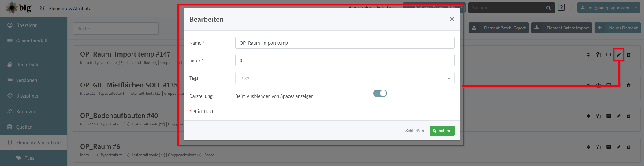The height and width of the screenshot is (166, 644).
Task: Click pencil edit icon for OP_Raum_Import temp
Action: (619, 55)
